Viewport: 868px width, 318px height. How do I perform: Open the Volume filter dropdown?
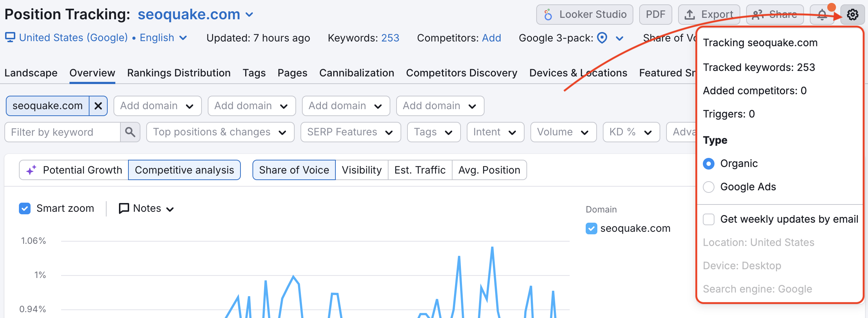[x=564, y=132]
